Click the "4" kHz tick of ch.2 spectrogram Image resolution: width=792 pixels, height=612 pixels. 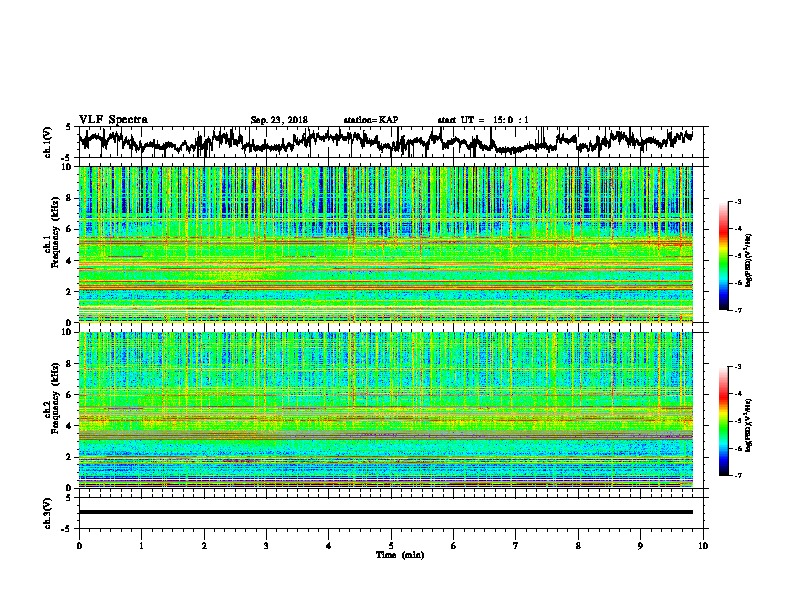pyautogui.click(x=71, y=426)
